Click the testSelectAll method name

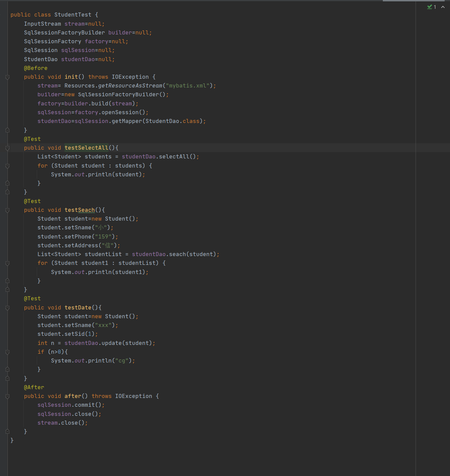click(x=86, y=148)
